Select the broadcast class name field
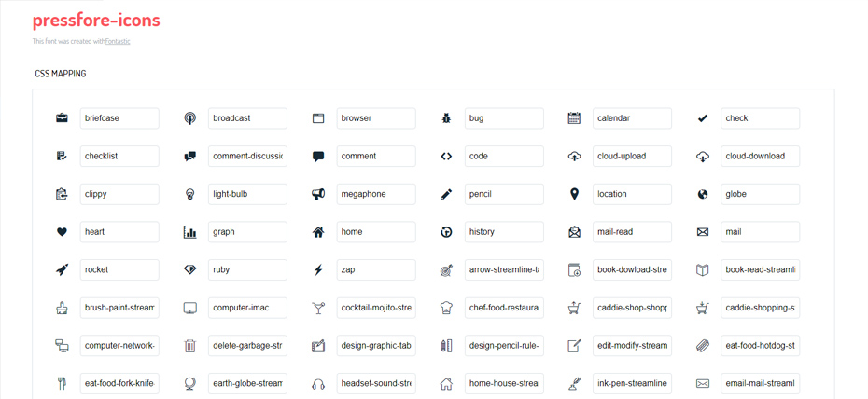 [247, 118]
